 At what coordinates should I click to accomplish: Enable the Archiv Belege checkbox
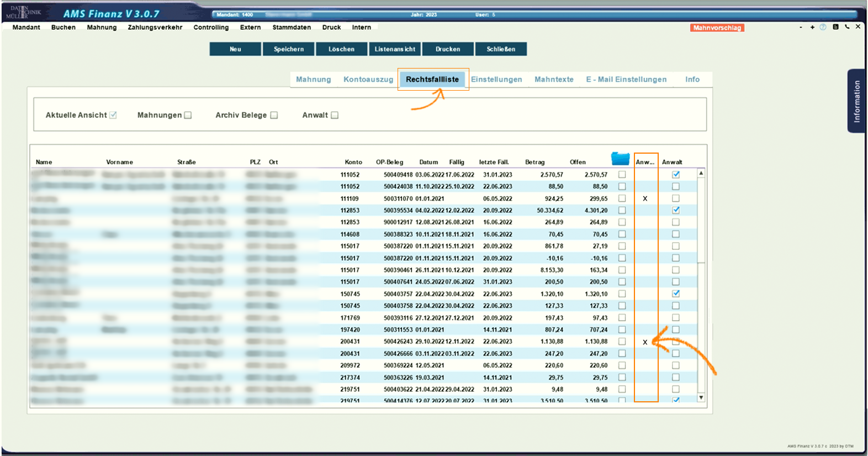pos(274,115)
